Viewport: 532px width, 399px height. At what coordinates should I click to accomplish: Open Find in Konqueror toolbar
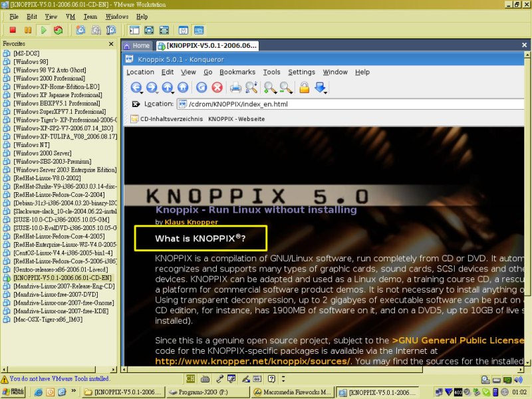(x=251, y=88)
